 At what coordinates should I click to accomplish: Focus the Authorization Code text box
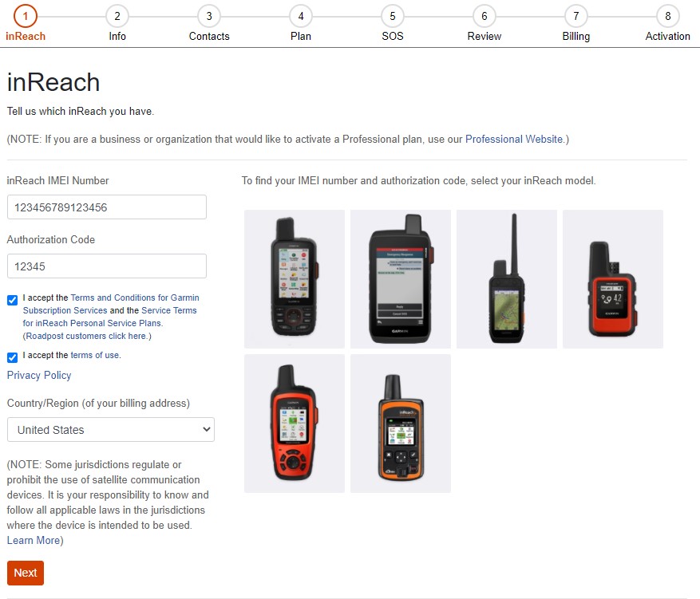(x=107, y=266)
